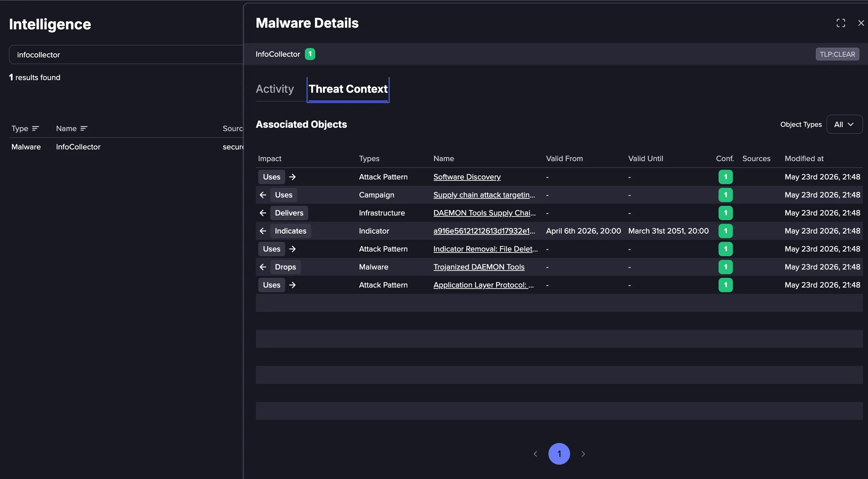
Task: Click the Uses badge in Campaign row
Action: (x=283, y=195)
